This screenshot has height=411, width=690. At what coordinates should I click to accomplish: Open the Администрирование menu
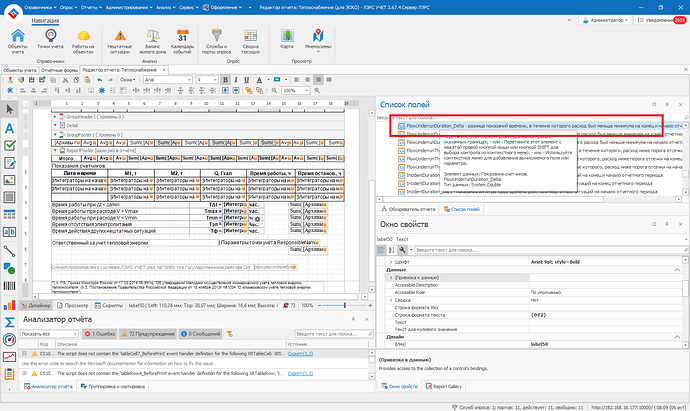tap(129, 7)
